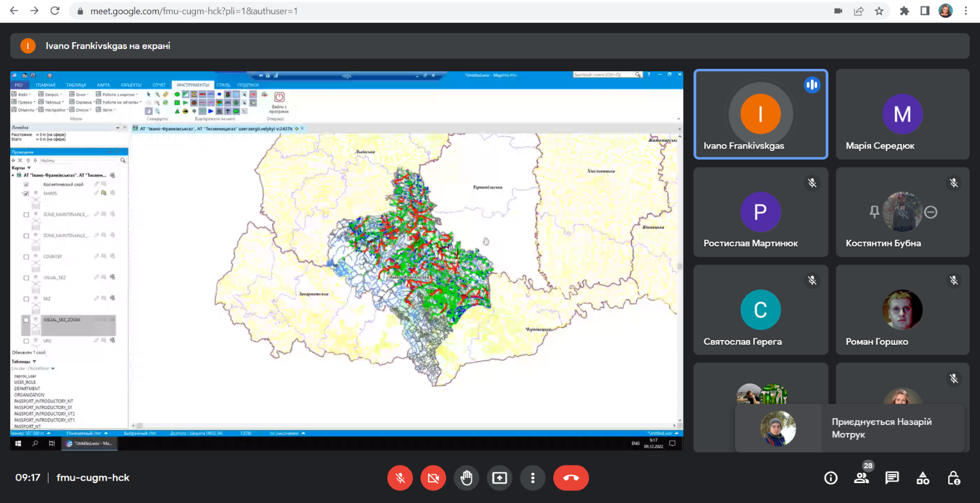
Task: Turn on the camera in Meet
Action: pyautogui.click(x=433, y=478)
